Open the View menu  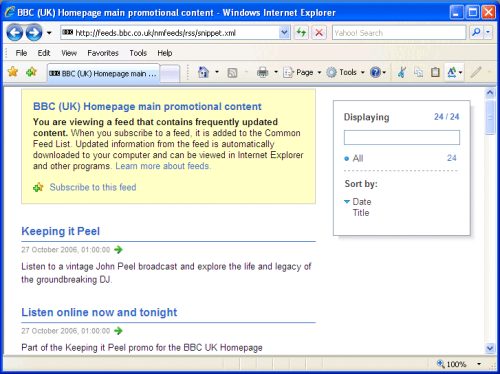69,53
